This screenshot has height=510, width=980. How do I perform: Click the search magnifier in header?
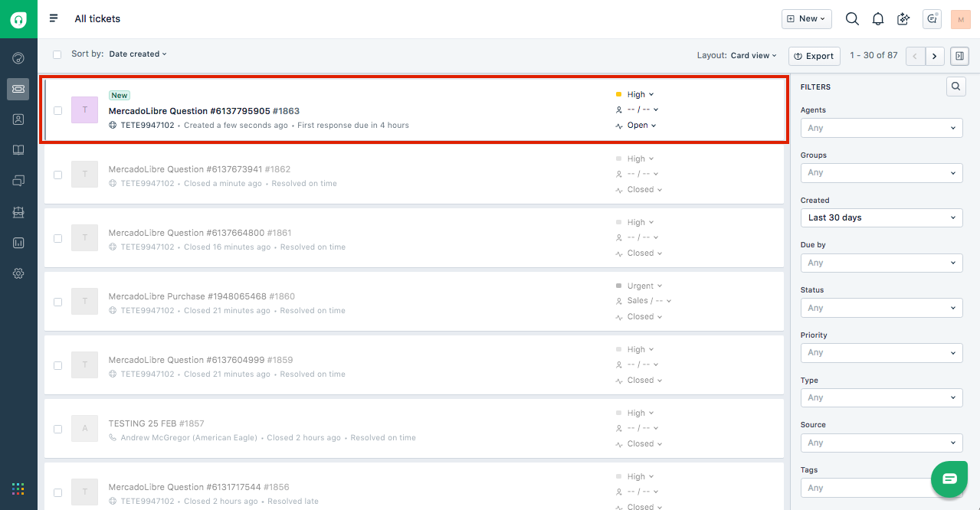point(852,19)
